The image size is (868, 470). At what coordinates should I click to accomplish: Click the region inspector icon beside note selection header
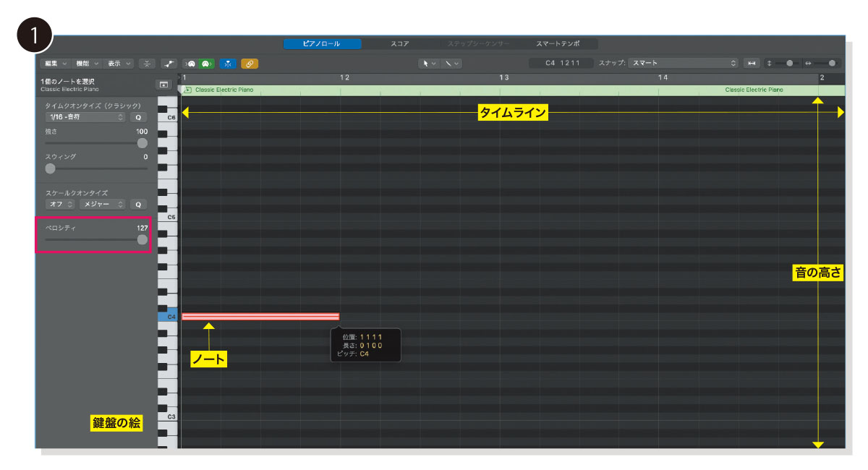(x=163, y=85)
